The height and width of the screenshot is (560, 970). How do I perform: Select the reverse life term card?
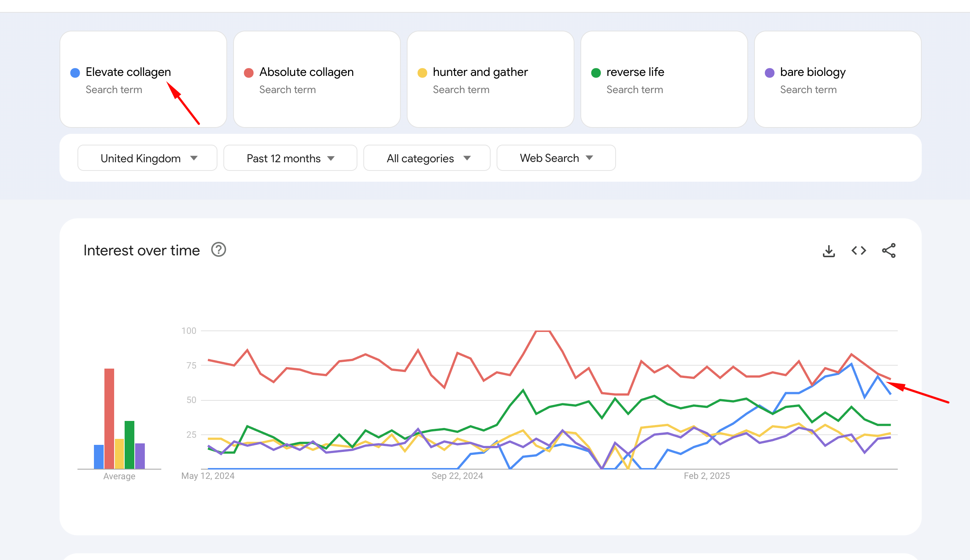[664, 79]
